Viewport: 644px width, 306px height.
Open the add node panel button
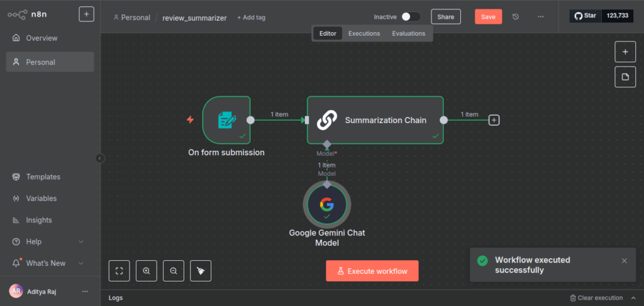point(625,52)
